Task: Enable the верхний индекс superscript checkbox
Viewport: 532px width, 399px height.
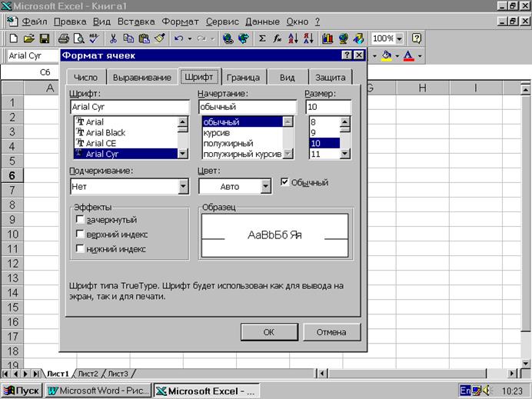Action: pos(80,234)
